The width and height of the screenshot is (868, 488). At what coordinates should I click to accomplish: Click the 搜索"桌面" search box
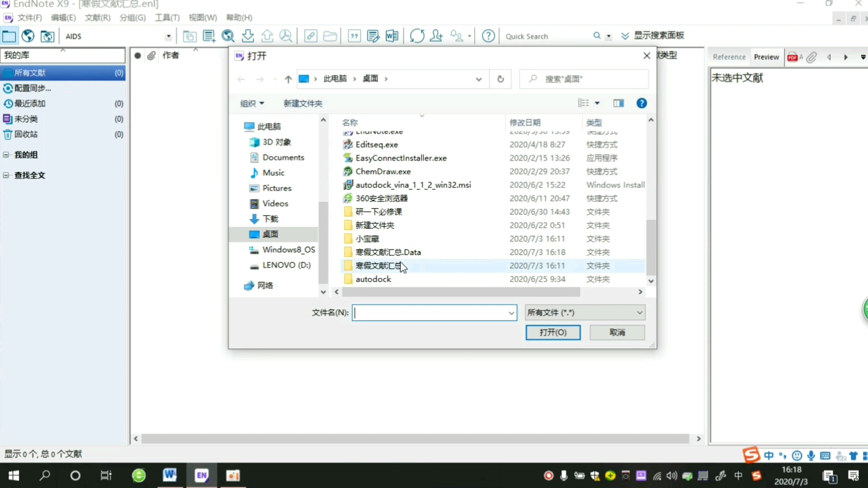(584, 79)
